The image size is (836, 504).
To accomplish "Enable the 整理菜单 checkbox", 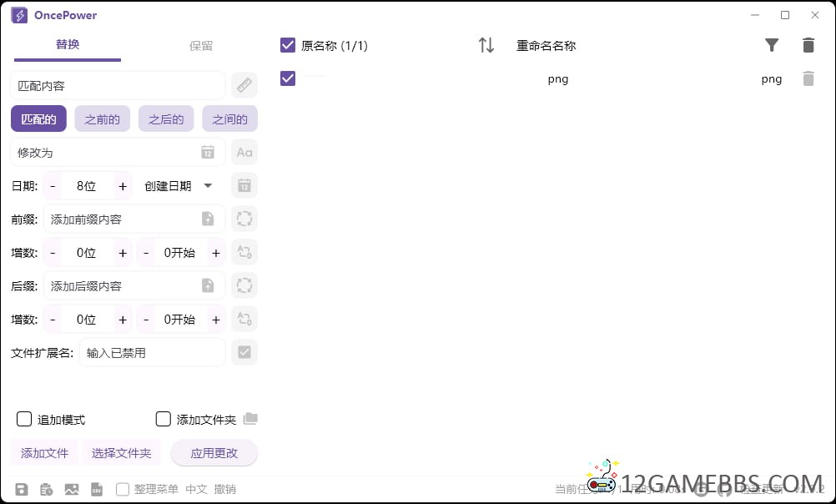I will point(122,490).
